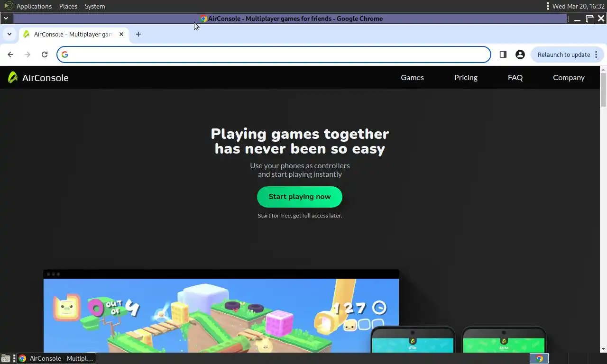Click the Chrome icon in the title bar

point(203,19)
